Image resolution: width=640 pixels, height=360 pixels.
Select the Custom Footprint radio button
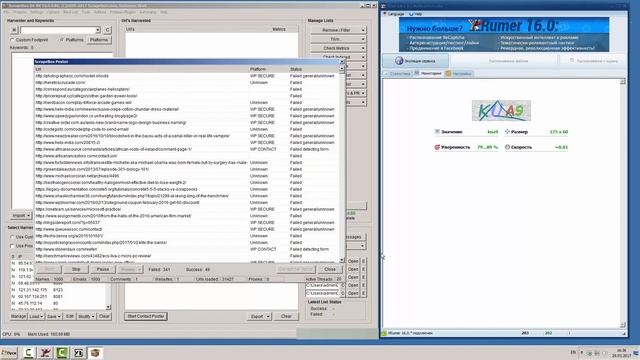(x=12, y=40)
